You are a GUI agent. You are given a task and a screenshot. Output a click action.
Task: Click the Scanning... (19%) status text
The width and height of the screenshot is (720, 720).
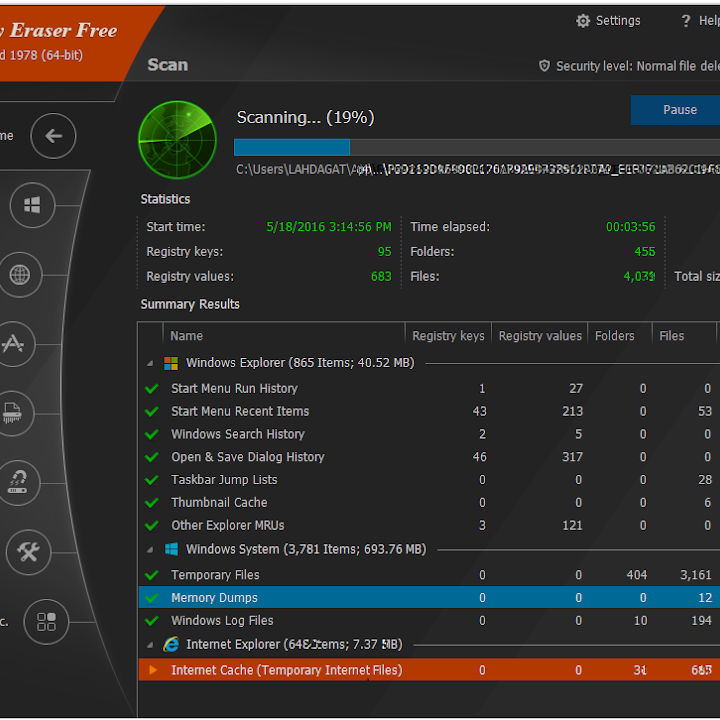pyautogui.click(x=305, y=118)
